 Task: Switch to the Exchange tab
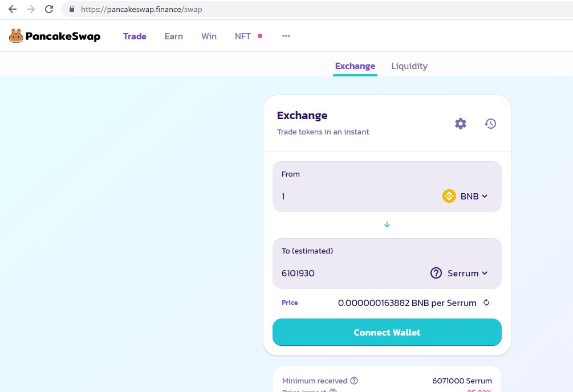[355, 66]
